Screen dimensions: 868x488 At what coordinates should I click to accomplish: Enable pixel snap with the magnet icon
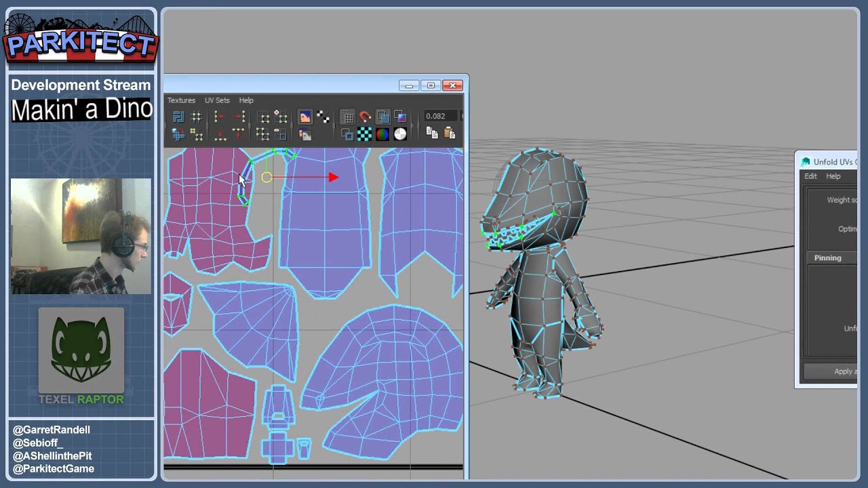coord(365,117)
